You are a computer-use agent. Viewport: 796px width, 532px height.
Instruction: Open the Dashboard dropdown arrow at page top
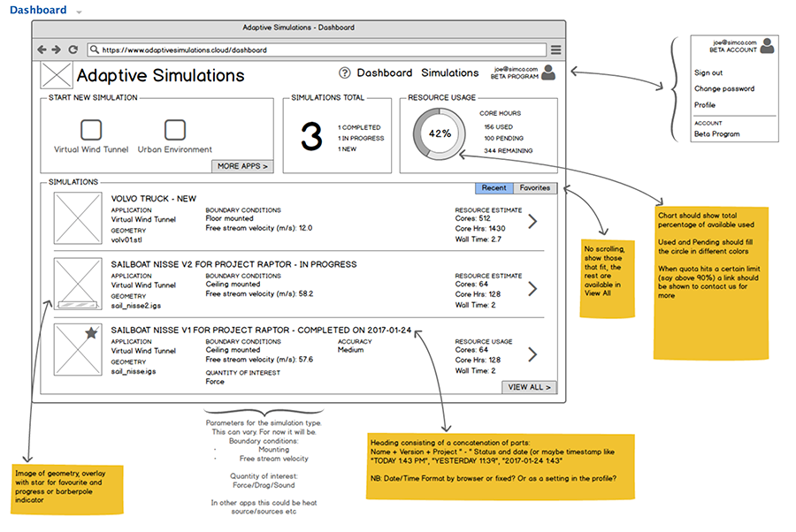79,11
